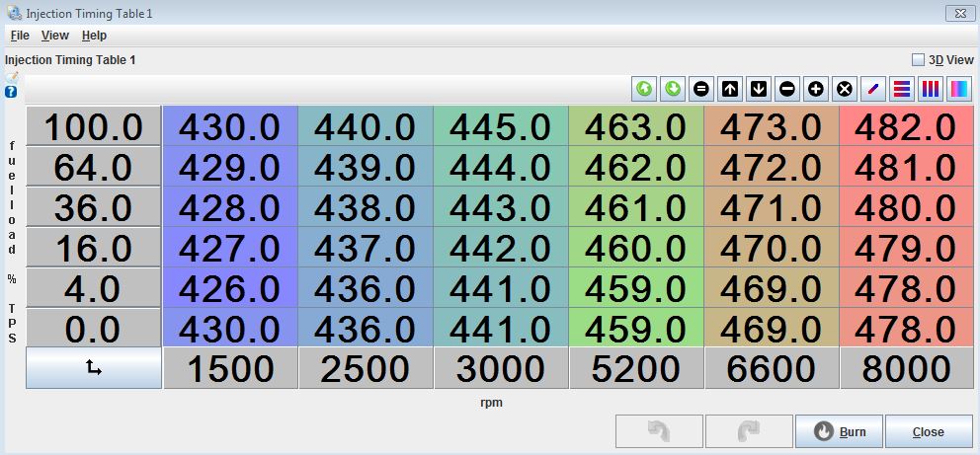Screen dimensions: 980x455
Task: Open the View menu
Action: pyautogui.click(x=55, y=36)
